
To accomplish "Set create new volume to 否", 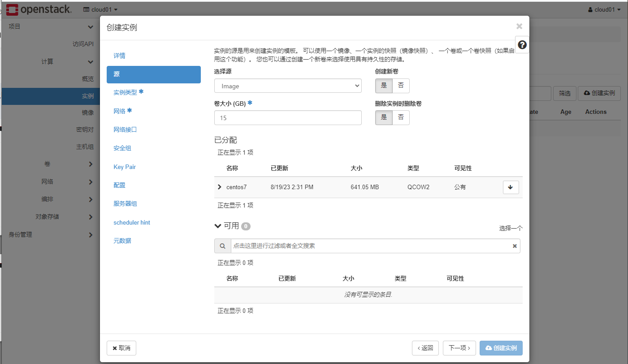I will [x=401, y=86].
